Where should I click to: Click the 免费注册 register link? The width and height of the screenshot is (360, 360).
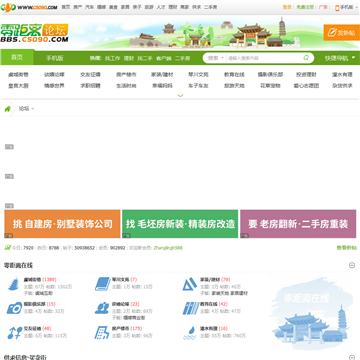point(305,7)
